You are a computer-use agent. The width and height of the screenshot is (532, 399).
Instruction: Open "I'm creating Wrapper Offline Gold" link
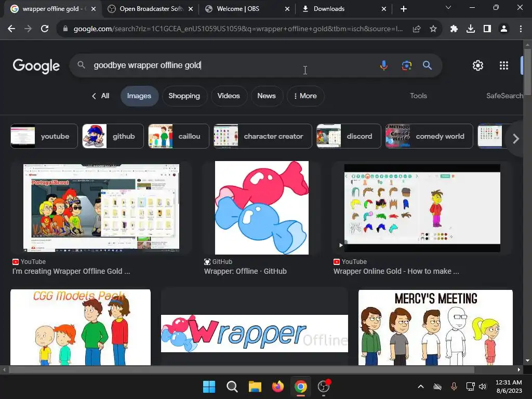[71, 271]
